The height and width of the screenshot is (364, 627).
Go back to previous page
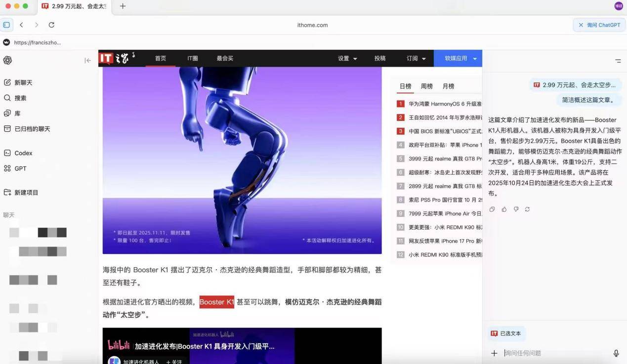[21, 25]
